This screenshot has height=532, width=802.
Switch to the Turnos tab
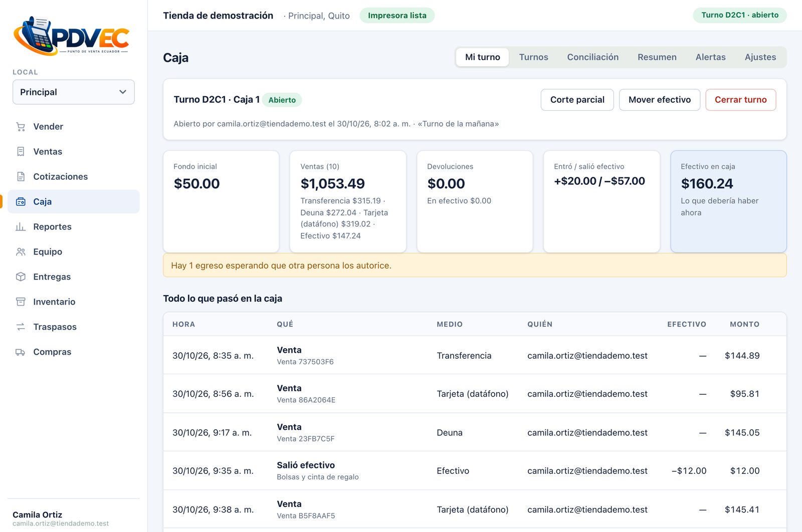[x=533, y=57]
